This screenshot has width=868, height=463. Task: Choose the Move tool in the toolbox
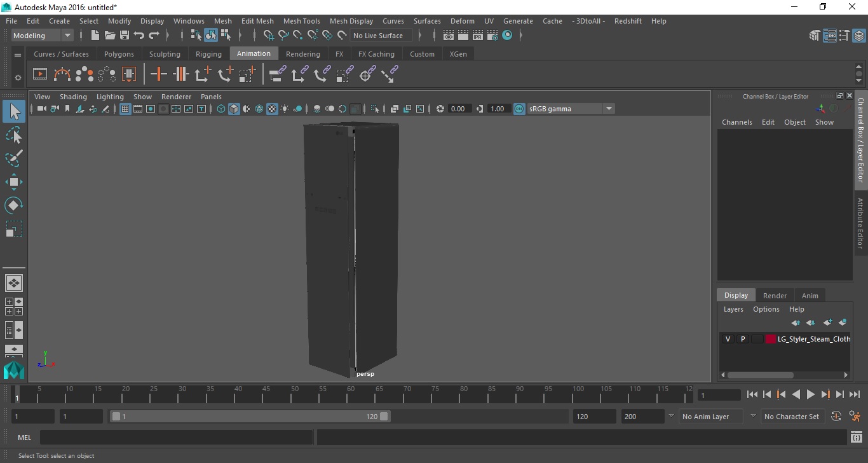(x=14, y=182)
